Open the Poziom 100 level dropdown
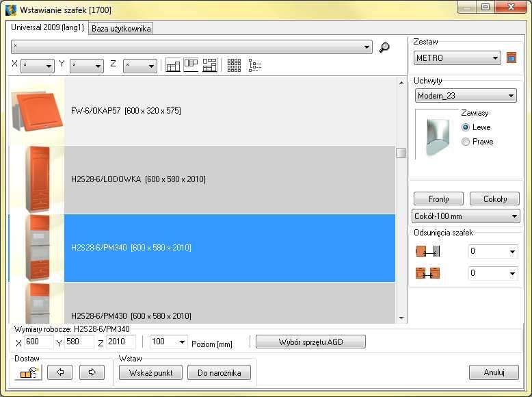The width and height of the screenshot is (532, 397). click(169, 342)
